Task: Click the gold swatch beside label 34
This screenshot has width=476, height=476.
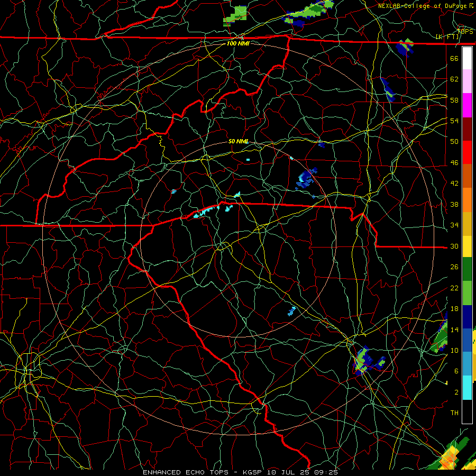Action: tap(467, 224)
